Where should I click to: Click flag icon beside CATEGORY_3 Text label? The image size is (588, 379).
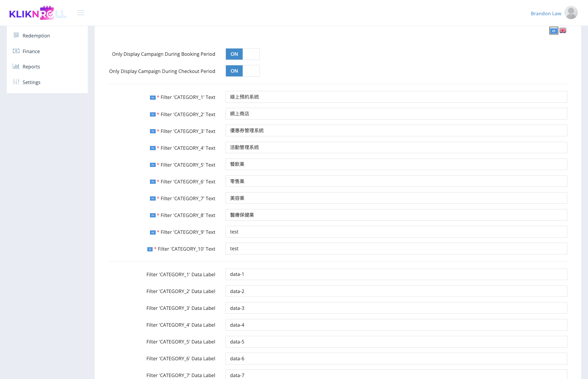point(153,131)
